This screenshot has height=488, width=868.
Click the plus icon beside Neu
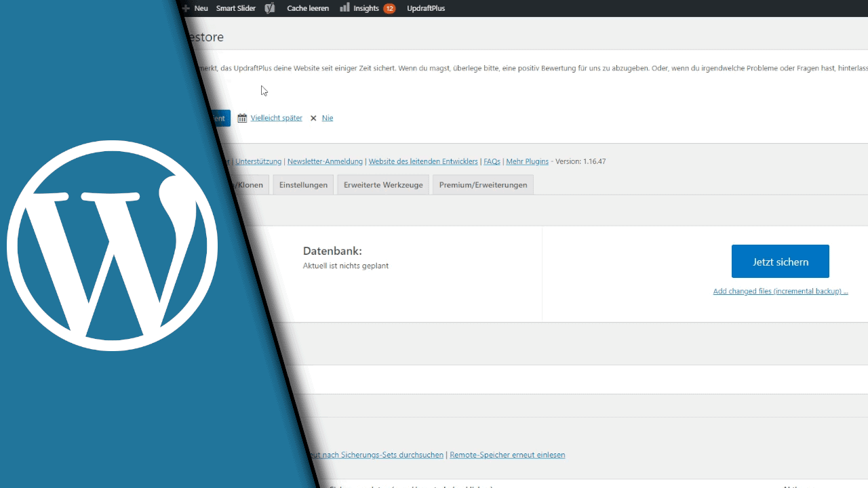pos(186,8)
